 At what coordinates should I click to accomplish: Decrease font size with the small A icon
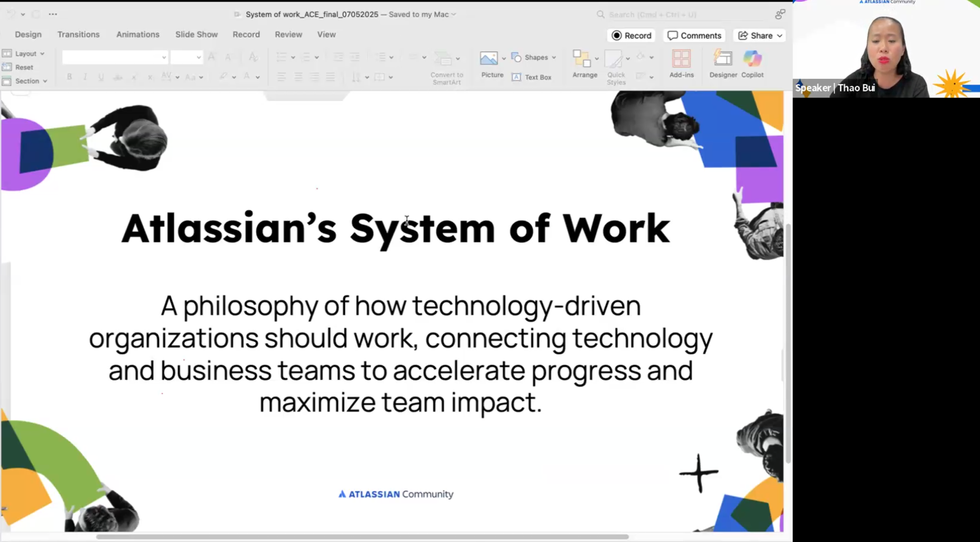click(x=228, y=57)
